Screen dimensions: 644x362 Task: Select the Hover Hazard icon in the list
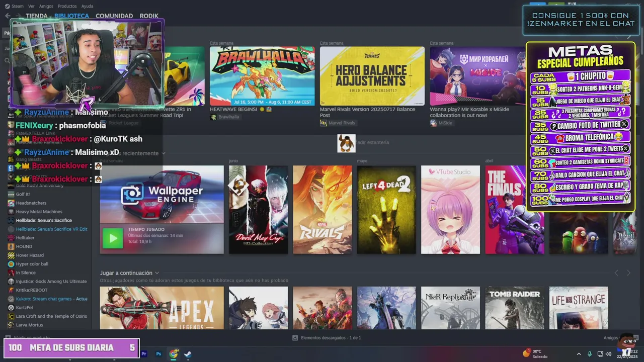11,255
